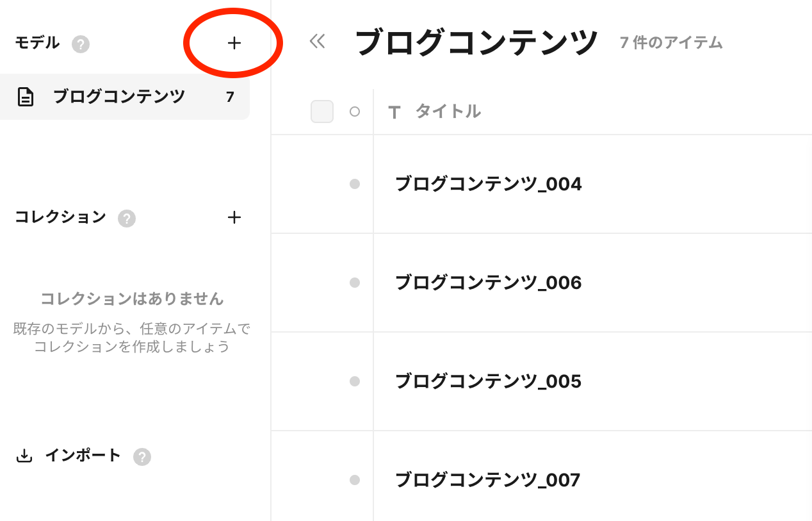812x521 pixels.
Task: Open the ブログコンテンツ_007 item
Action: coord(487,480)
